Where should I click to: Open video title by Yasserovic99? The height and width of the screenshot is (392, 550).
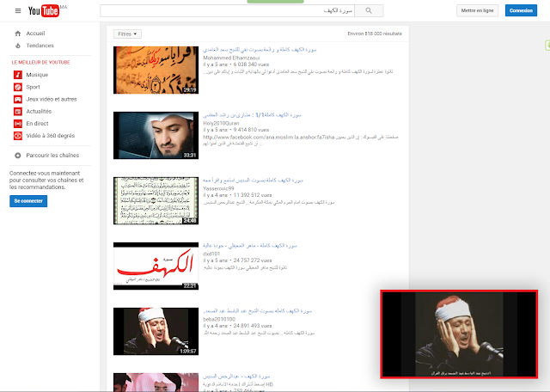tap(253, 181)
